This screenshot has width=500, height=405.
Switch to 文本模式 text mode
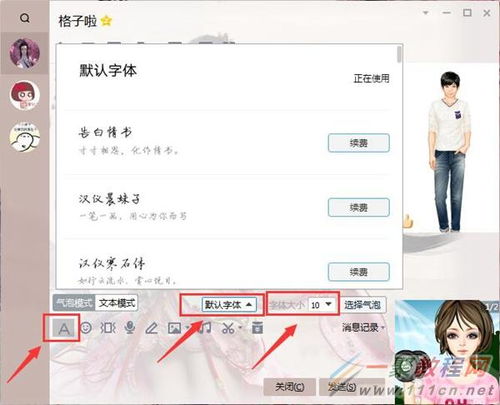pos(117,303)
